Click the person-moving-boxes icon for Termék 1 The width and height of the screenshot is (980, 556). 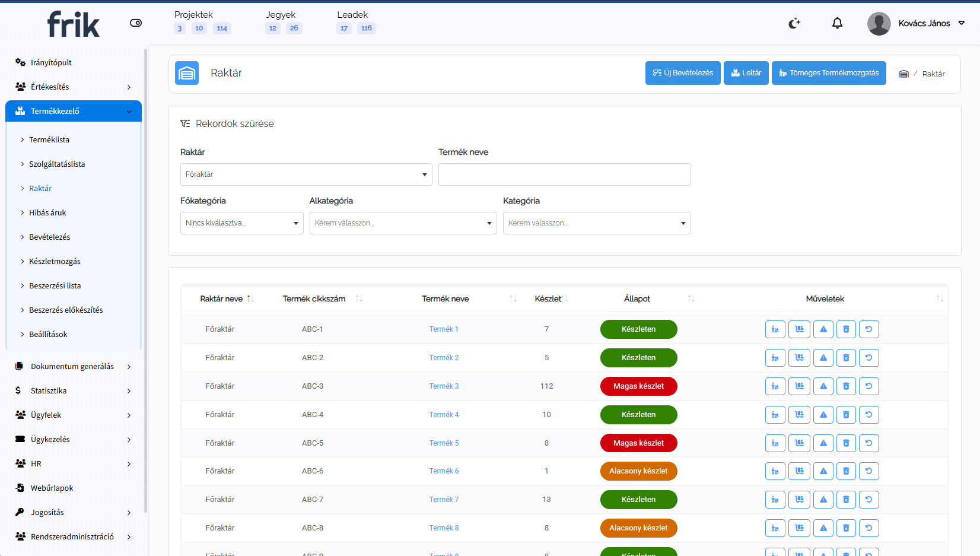[775, 329]
